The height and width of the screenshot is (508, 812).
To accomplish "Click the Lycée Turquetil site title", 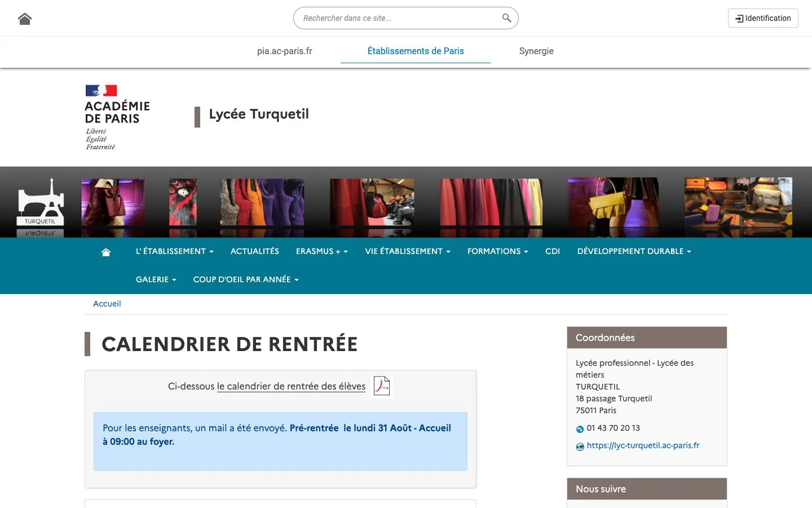I will tap(259, 114).
